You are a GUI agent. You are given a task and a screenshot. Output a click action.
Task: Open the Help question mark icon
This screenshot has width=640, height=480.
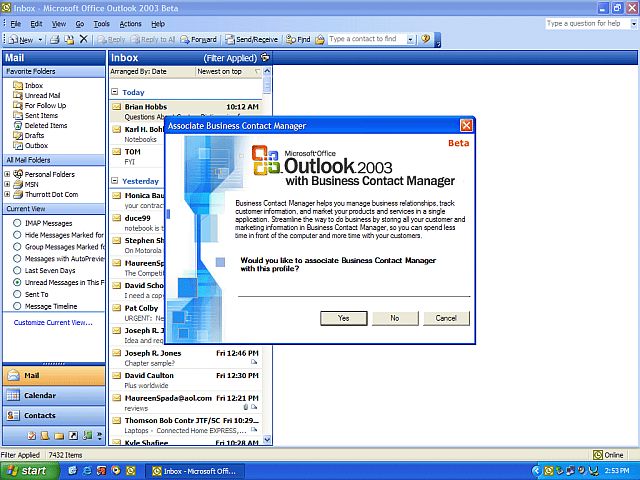[x=425, y=39]
